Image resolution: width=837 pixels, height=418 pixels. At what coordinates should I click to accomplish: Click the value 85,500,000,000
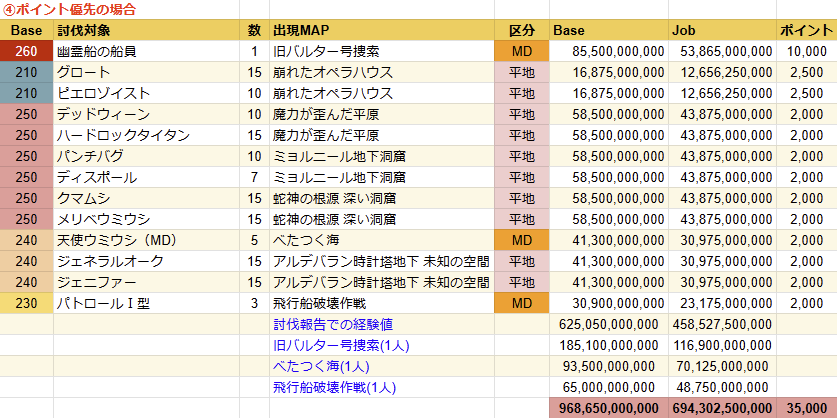[618, 52]
